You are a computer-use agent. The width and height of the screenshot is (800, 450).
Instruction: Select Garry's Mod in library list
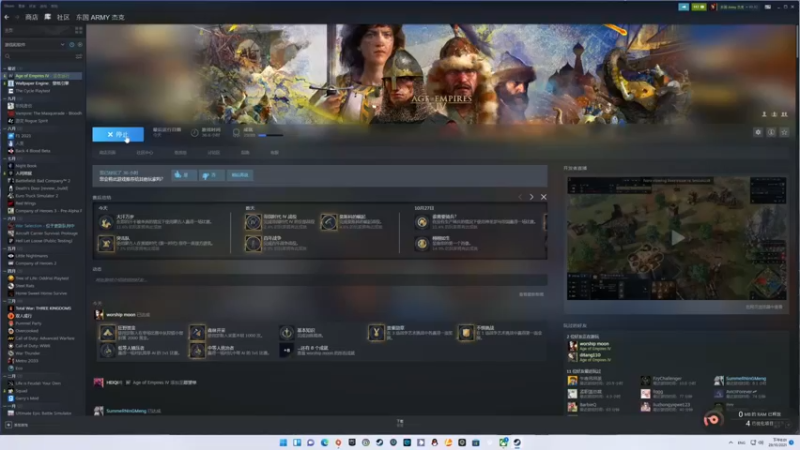[x=43, y=398]
